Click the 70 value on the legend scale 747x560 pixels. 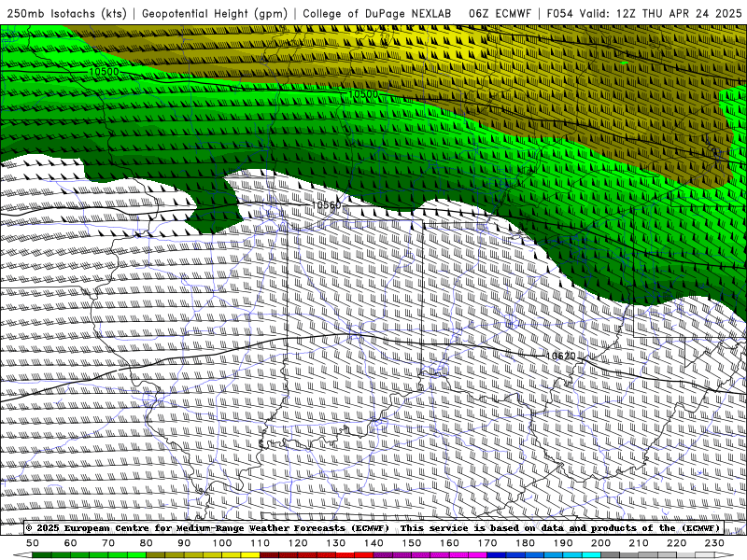pyautogui.click(x=108, y=543)
